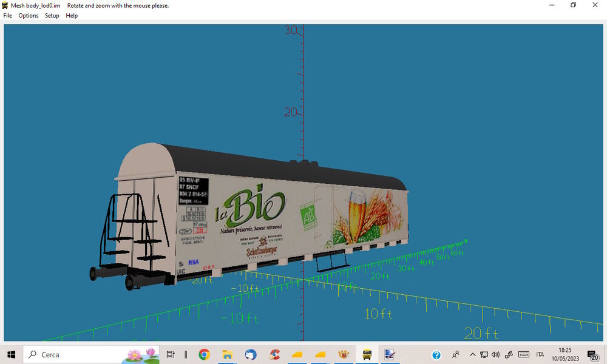Open the Options menu

[29, 16]
